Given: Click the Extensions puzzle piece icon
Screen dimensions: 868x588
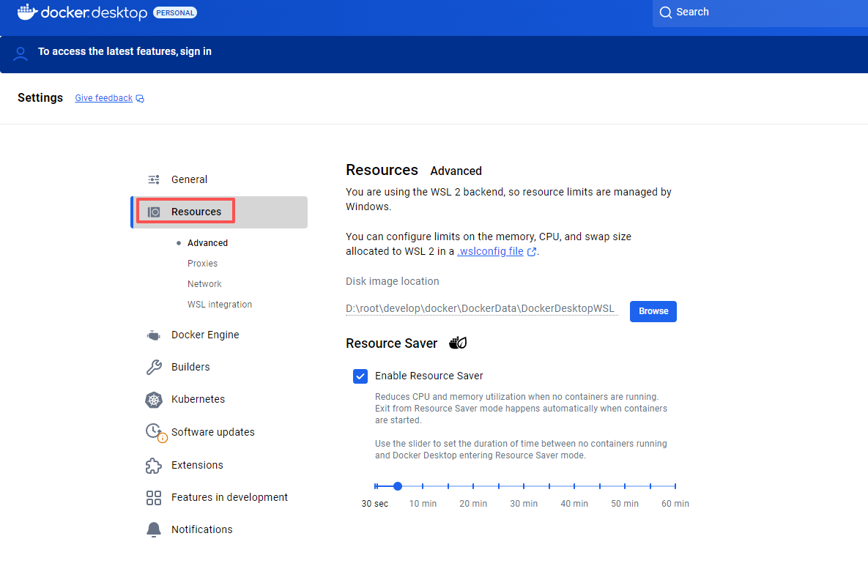Looking at the screenshot, I should 154,466.
